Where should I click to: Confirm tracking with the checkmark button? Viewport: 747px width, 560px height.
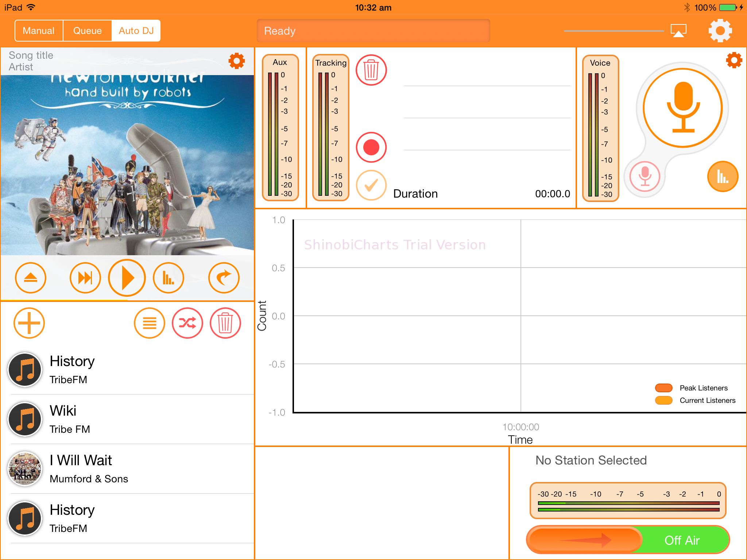coord(371,185)
